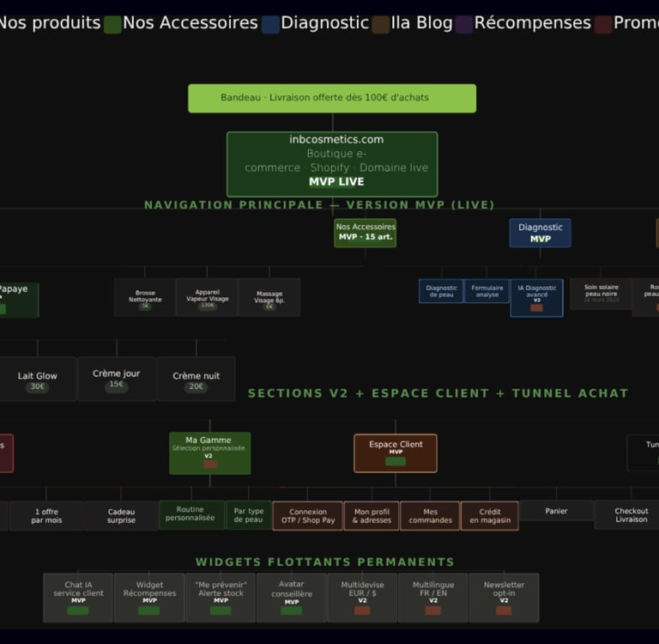Click the purple Récompenses legend swatch
This screenshot has height=644, width=659.
click(464, 25)
